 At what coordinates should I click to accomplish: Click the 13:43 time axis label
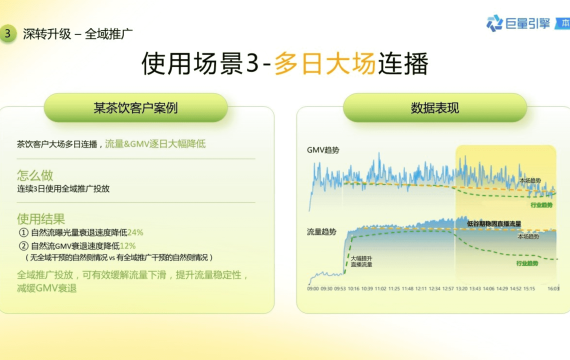(475, 288)
